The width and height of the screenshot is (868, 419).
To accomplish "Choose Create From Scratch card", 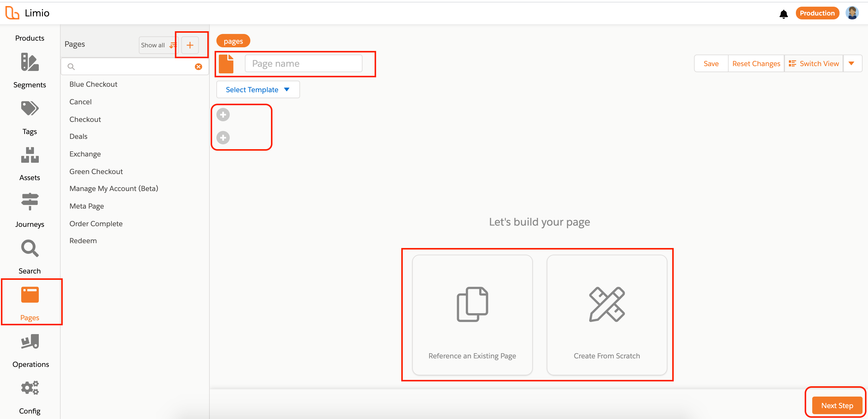I will point(606,315).
